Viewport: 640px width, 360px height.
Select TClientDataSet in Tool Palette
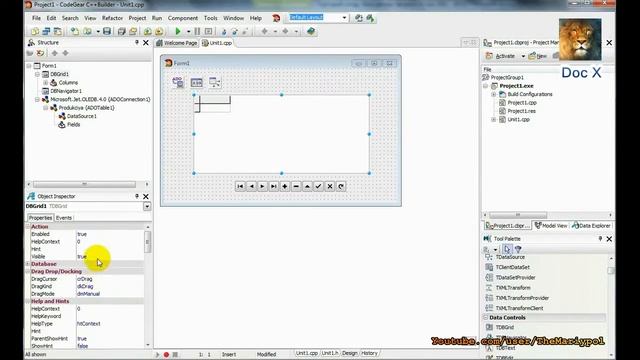[513, 267]
